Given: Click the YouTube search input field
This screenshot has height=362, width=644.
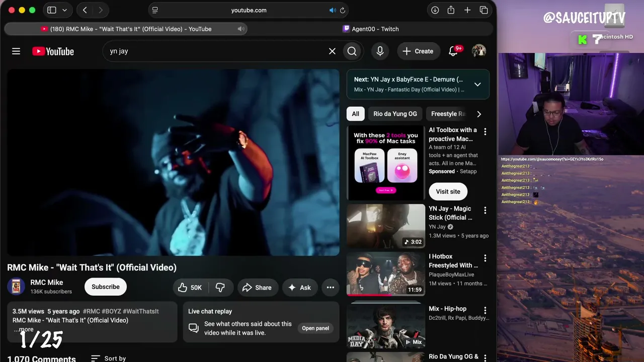Looking at the screenshot, I should coord(216,51).
